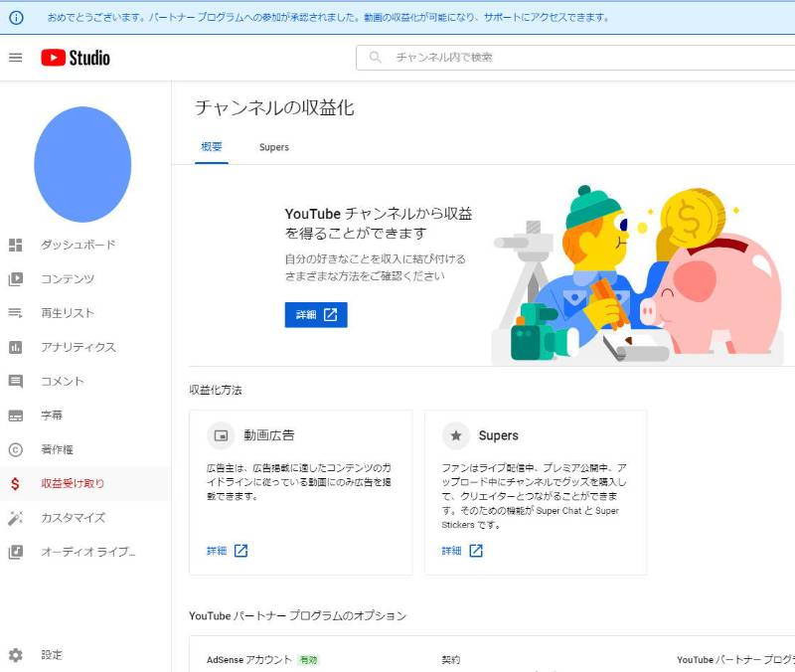Click 詳細 link in Supers card
The width and height of the screenshot is (795, 672).
click(x=451, y=551)
